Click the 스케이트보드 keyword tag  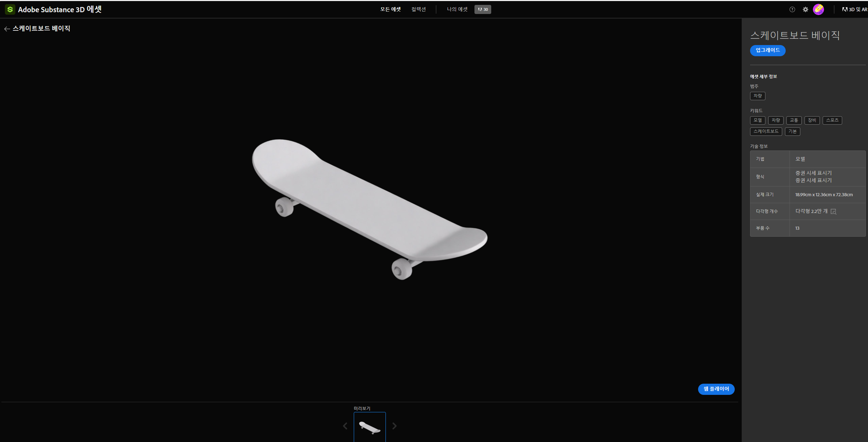(x=766, y=131)
